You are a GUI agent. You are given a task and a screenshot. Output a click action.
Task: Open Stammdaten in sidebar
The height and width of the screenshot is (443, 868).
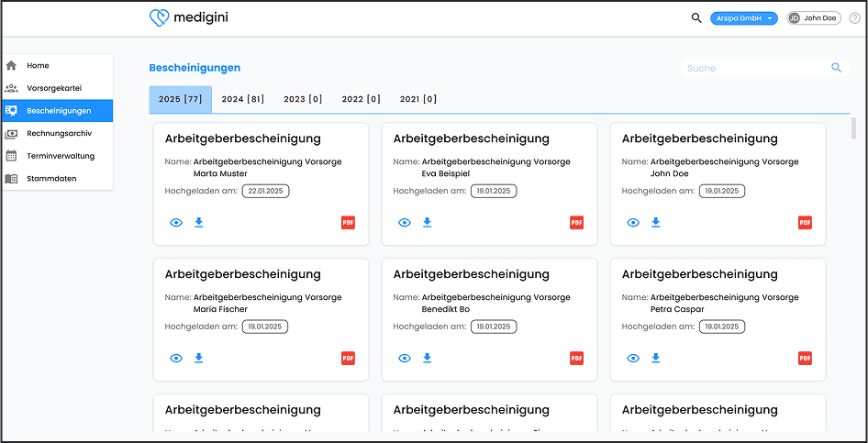pyautogui.click(x=58, y=179)
